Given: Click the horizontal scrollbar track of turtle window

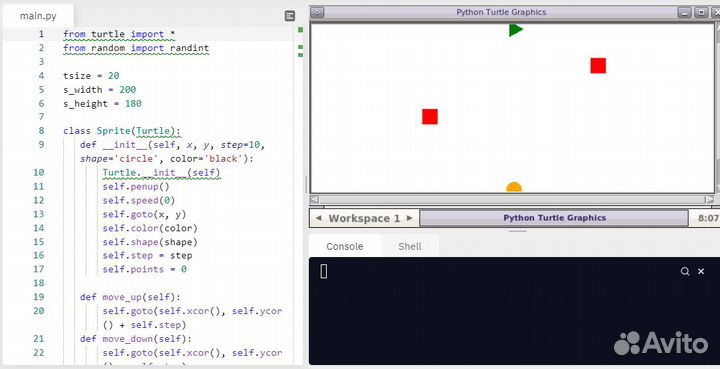Looking at the screenshot, I should [x=512, y=200].
